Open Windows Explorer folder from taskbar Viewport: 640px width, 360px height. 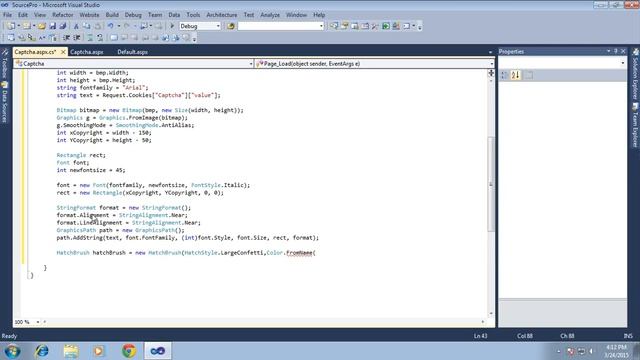pyautogui.click(x=71, y=351)
